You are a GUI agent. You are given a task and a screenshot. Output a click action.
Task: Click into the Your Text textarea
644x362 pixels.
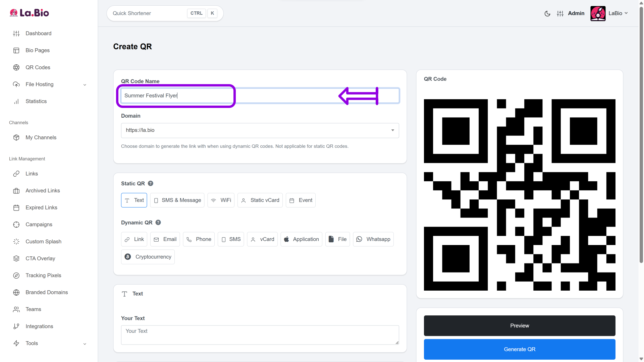(260, 335)
